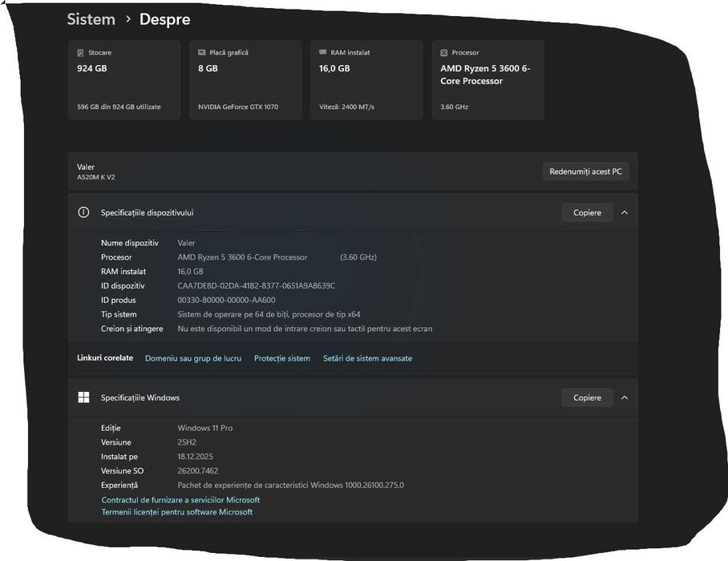Click the Procesor chip icon
The image size is (728, 561).
pos(444,53)
